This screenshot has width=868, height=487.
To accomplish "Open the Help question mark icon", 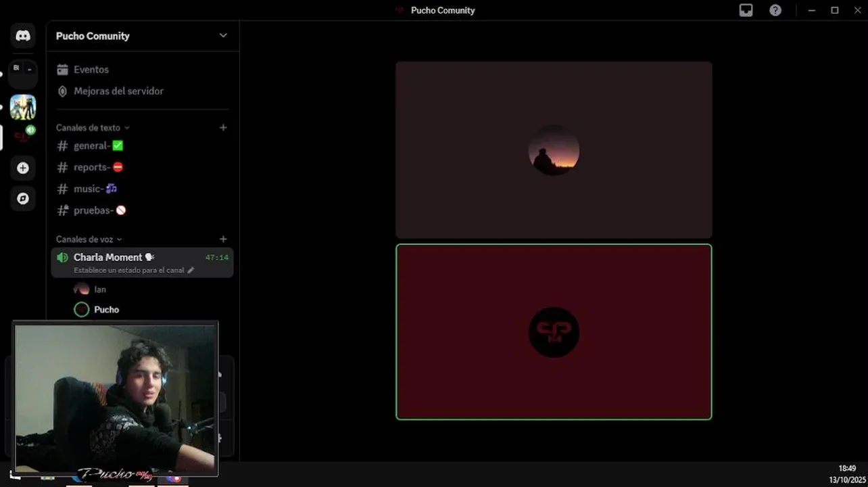I will click(x=775, y=10).
